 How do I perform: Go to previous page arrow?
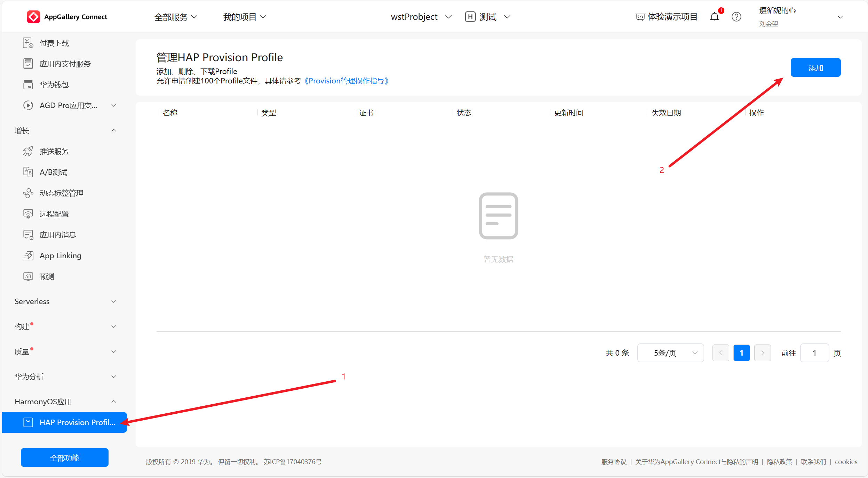721,353
